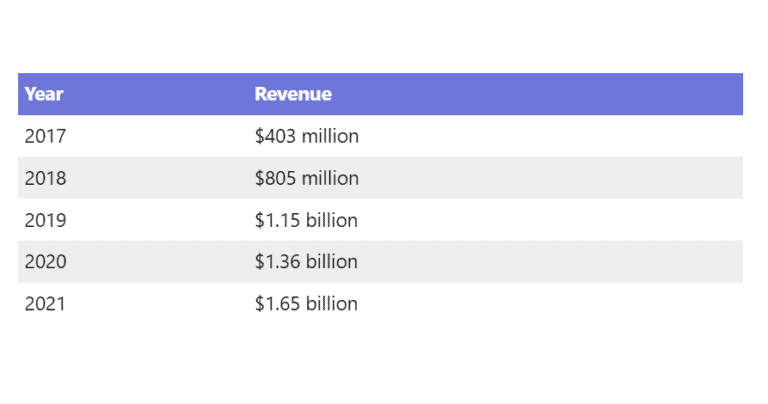Image resolution: width=768 pixels, height=404 pixels.
Task: Select the 2018 year cell
Action: pyautogui.click(x=45, y=178)
